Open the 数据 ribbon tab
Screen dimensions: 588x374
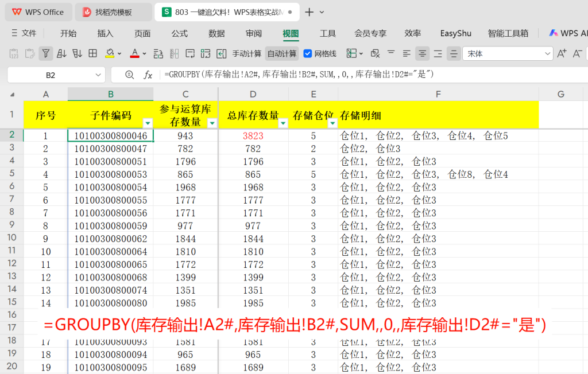[216, 33]
